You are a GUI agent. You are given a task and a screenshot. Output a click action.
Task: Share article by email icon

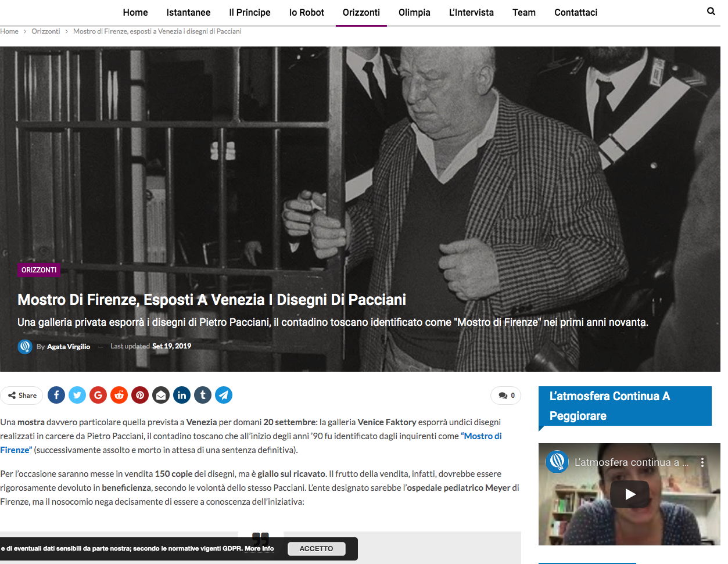(x=161, y=396)
